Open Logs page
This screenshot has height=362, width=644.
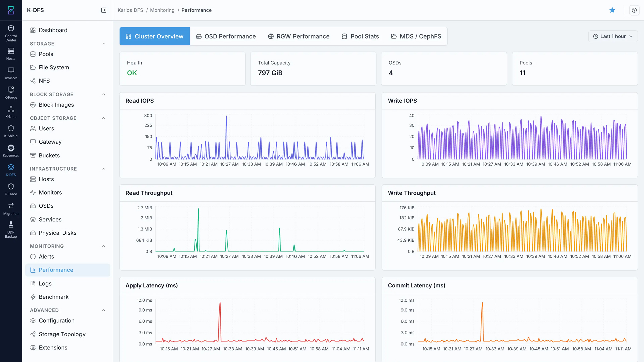(68, 283)
